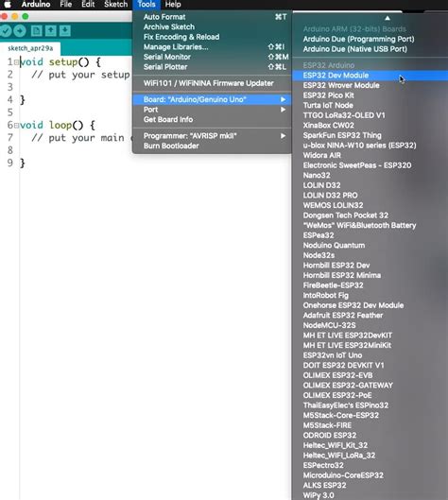
Task: Click the scroll-up arrow in board list
Action: coord(388,18)
